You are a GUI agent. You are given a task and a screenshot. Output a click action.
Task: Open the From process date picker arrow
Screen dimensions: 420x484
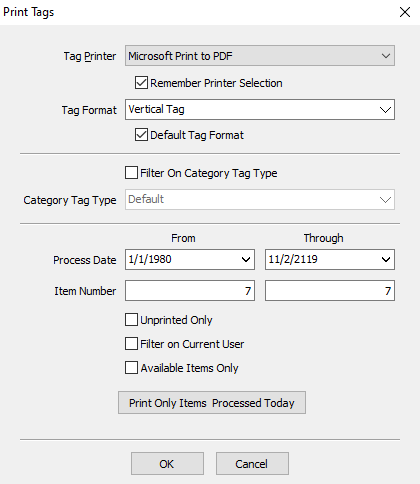(246, 259)
